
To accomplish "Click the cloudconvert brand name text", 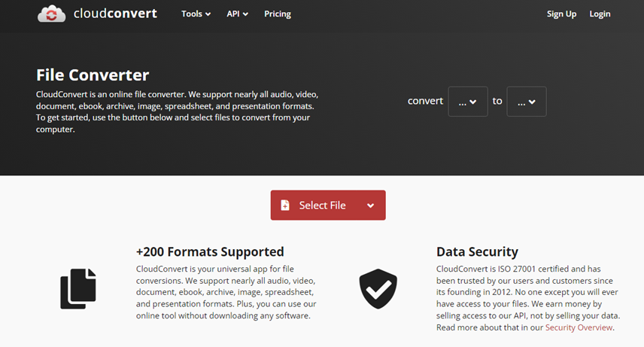I will pyautogui.click(x=115, y=14).
